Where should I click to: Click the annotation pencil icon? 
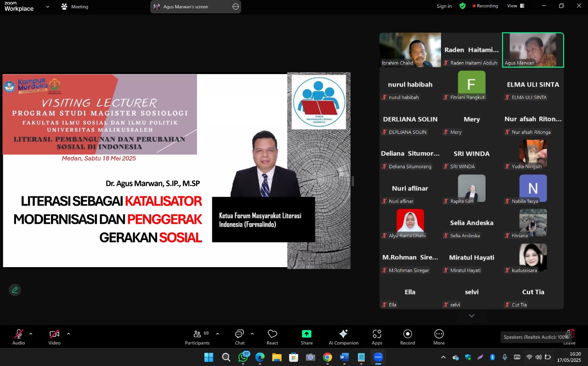point(15,290)
